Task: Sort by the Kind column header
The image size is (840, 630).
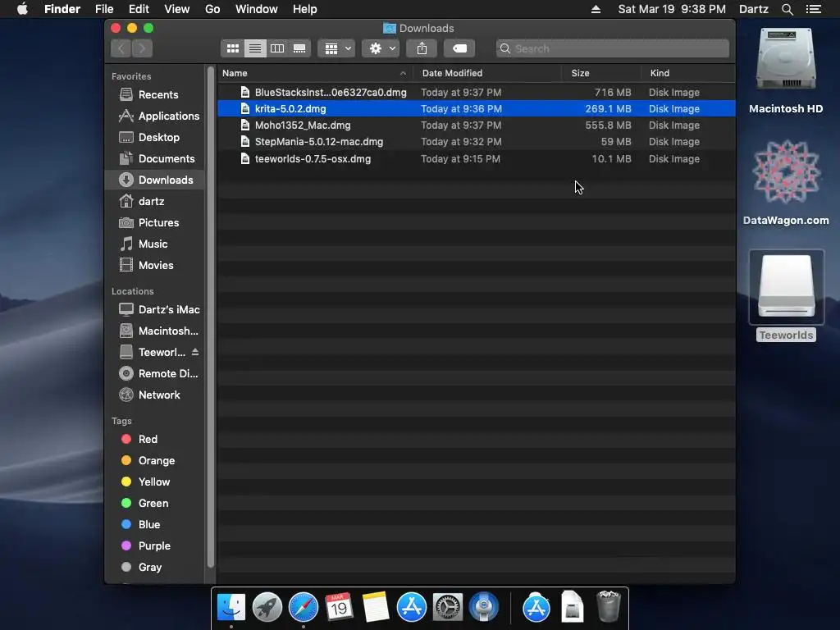Action: (x=688, y=73)
